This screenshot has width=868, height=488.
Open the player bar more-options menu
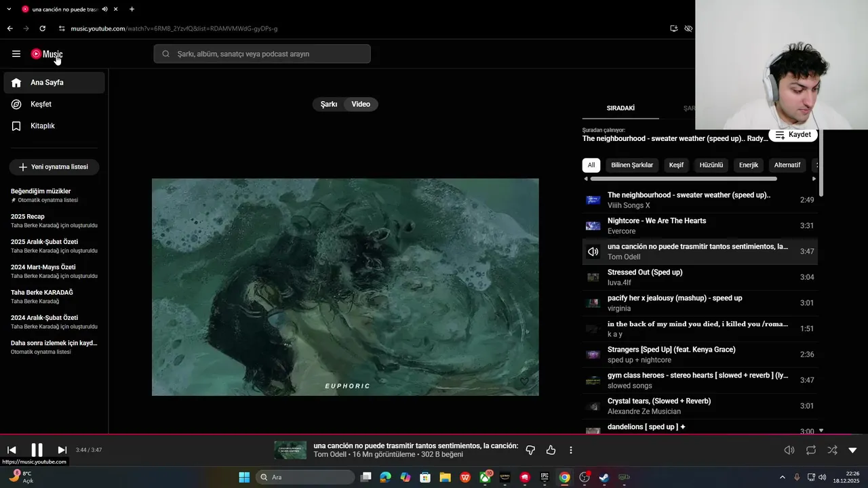click(x=571, y=450)
